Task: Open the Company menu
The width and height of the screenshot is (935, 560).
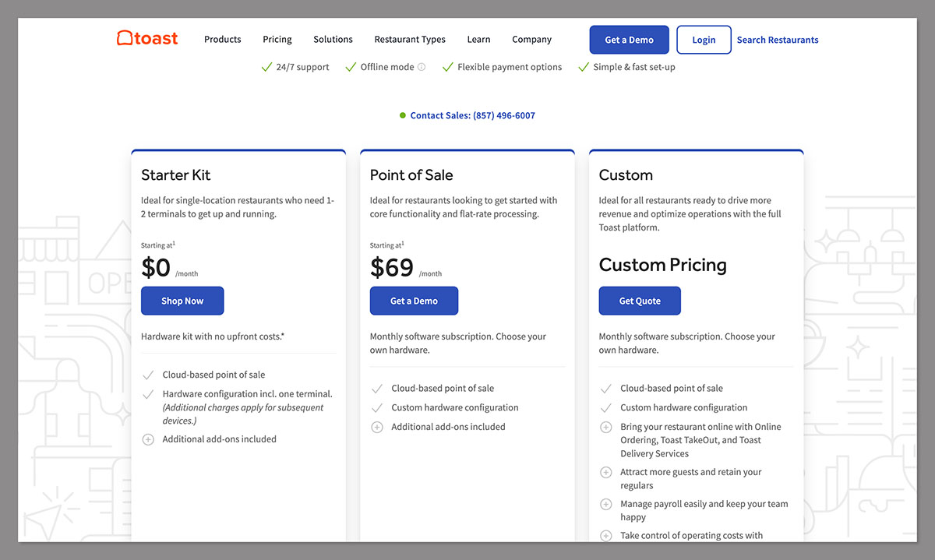Action: (x=531, y=40)
